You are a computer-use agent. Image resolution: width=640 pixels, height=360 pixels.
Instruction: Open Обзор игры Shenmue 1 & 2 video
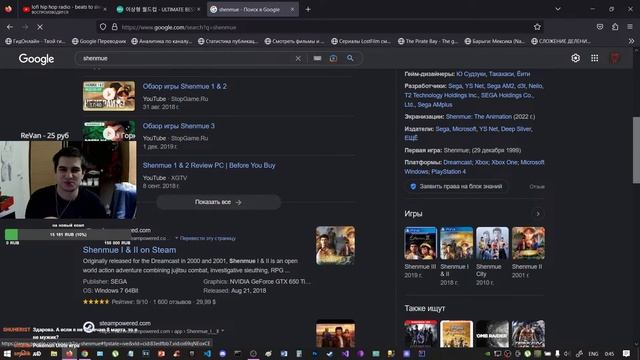coord(184,86)
